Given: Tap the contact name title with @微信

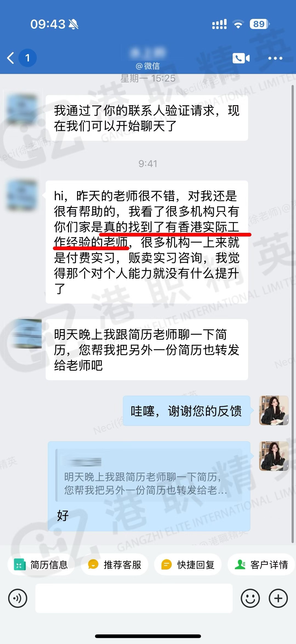Looking at the screenshot, I should point(148,58).
